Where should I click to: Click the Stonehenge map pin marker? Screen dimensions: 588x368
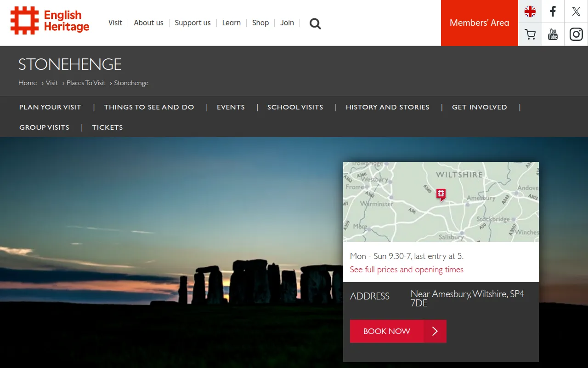[x=441, y=195]
